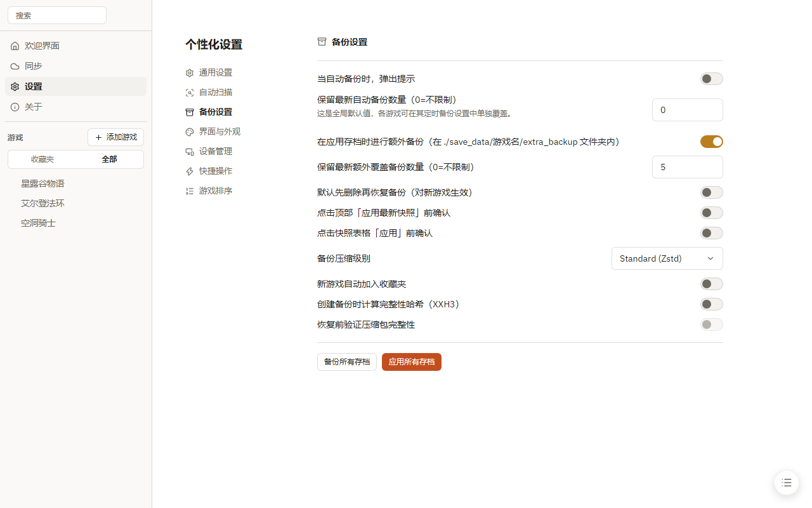Image resolution: width=812 pixels, height=508 pixels.
Task: Click the home icon beside 欢迎界面
Action: point(15,46)
